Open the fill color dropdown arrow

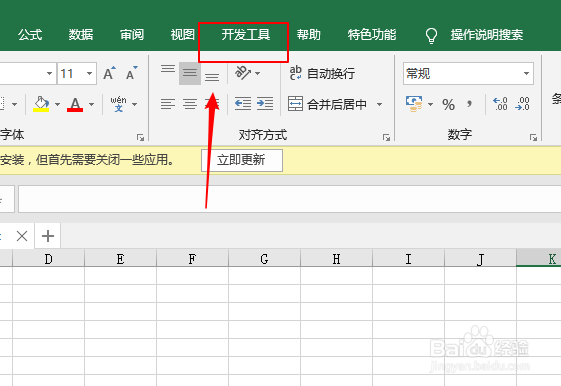58,104
